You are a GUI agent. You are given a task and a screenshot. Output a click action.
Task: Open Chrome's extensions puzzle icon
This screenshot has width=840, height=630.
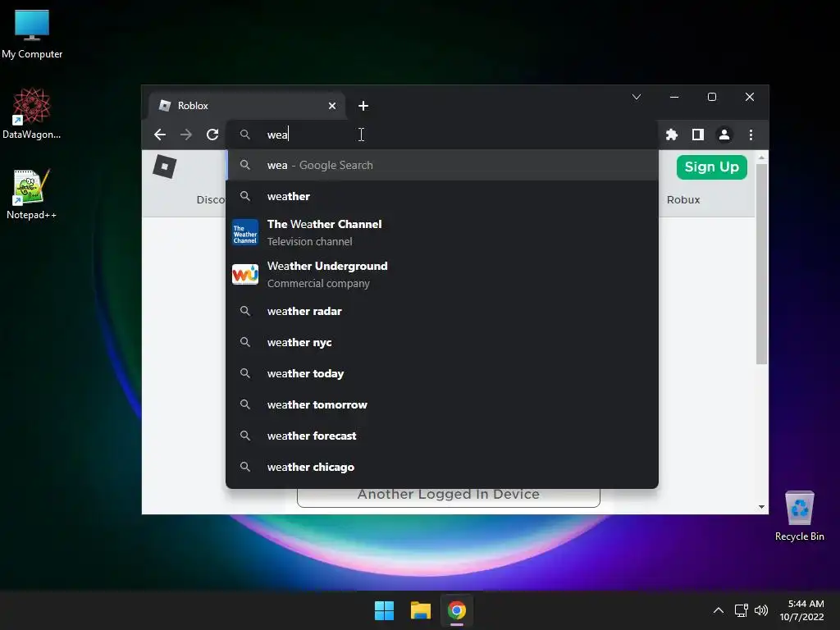[x=672, y=135]
